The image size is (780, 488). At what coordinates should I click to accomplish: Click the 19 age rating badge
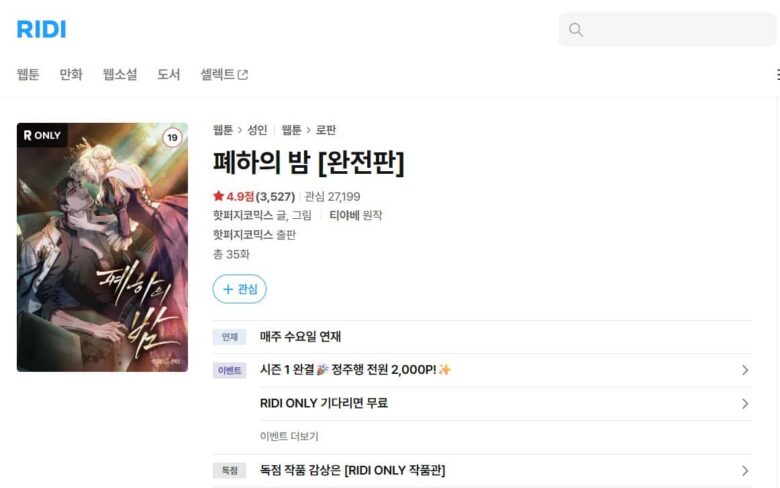(172, 138)
